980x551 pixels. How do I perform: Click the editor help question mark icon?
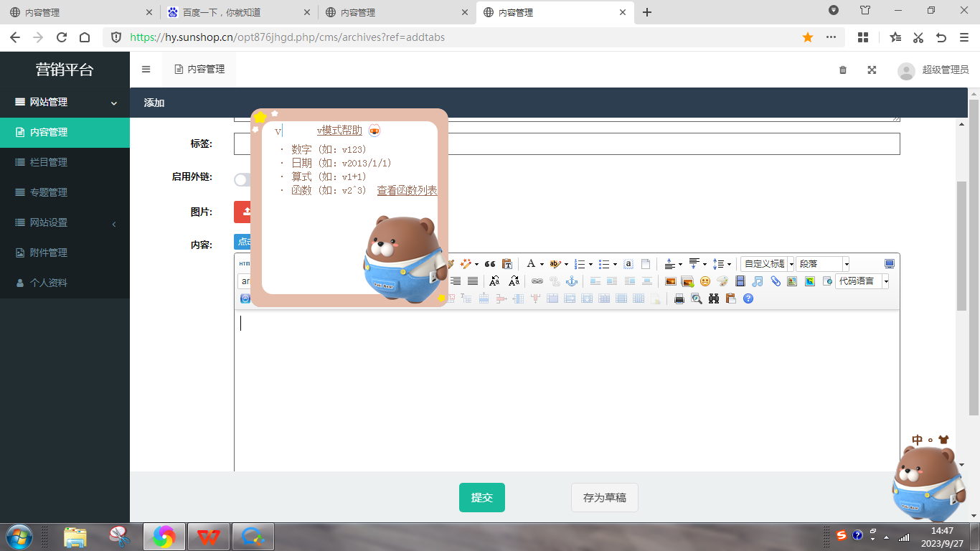(x=748, y=298)
